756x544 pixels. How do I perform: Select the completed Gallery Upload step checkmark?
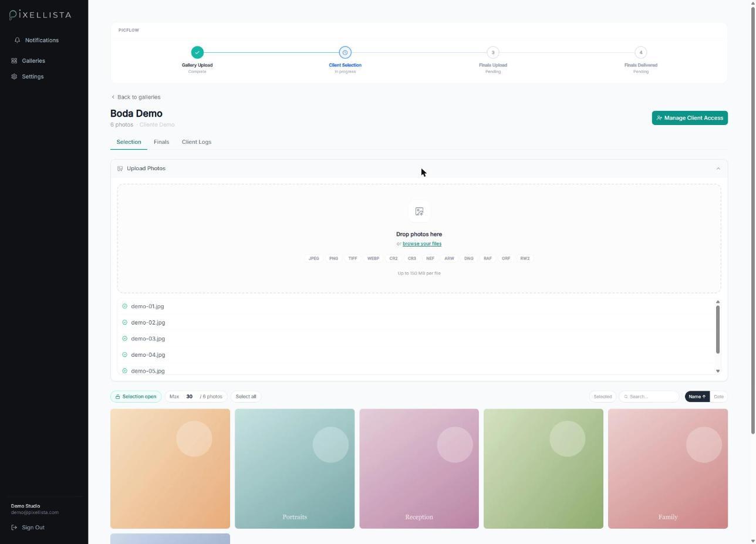point(197,53)
